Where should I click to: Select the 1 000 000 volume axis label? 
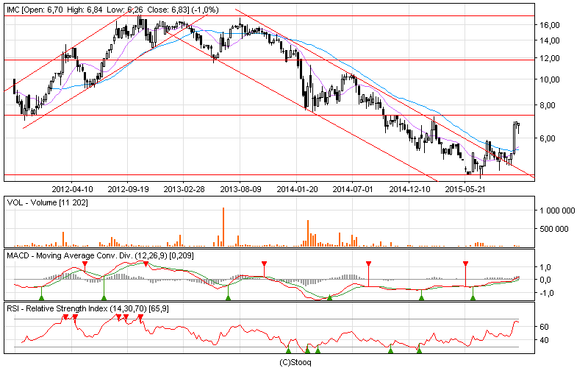557,211
